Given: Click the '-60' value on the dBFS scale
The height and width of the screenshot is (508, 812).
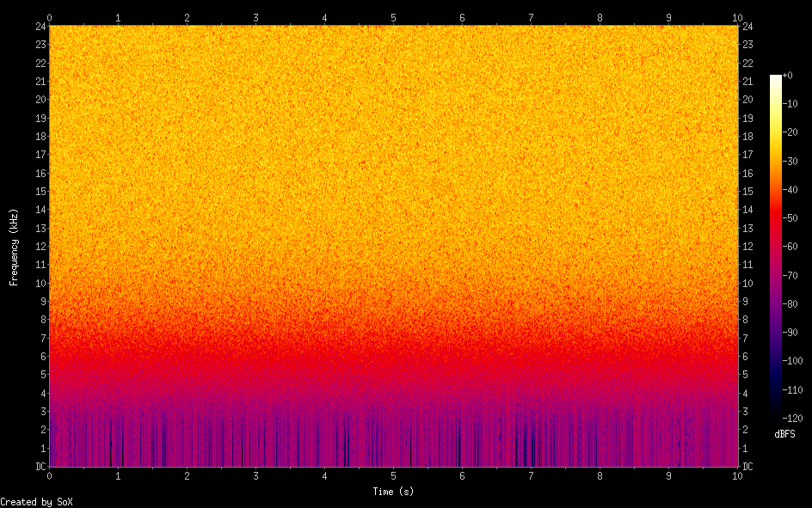Looking at the screenshot, I should coord(790,246).
